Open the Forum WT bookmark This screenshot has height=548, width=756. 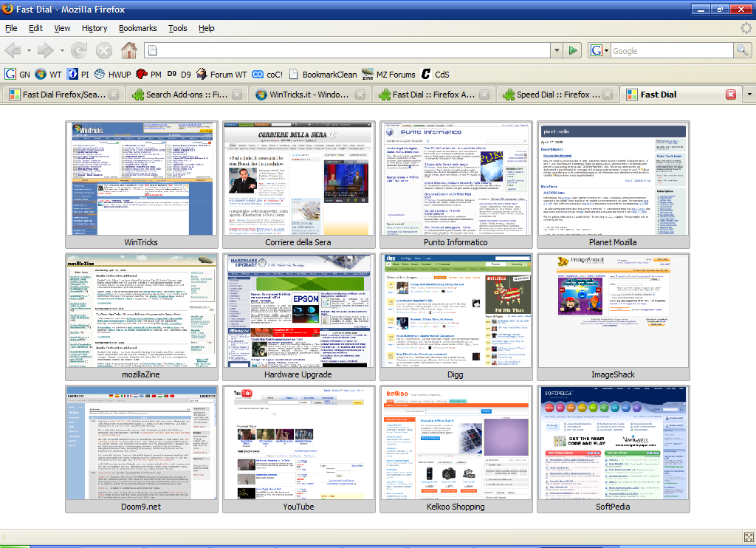pyautogui.click(x=221, y=75)
